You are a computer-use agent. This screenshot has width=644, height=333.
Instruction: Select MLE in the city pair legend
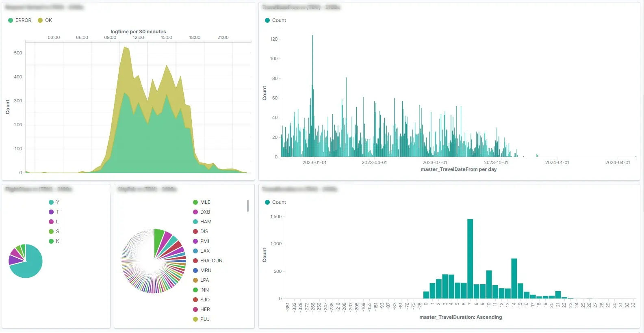[x=202, y=202]
